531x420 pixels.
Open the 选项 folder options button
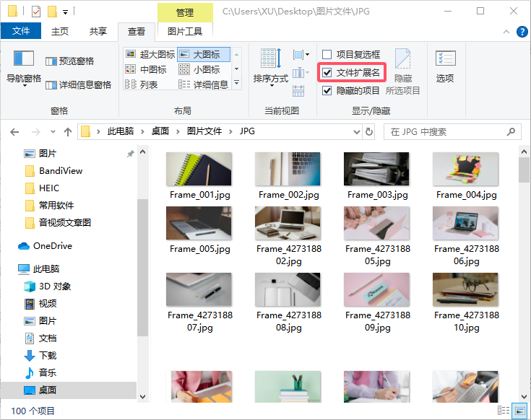(x=445, y=66)
